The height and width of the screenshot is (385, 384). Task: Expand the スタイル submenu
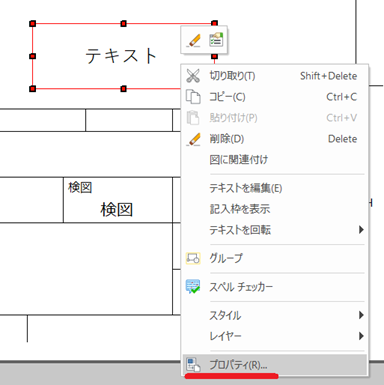pyautogui.click(x=275, y=315)
